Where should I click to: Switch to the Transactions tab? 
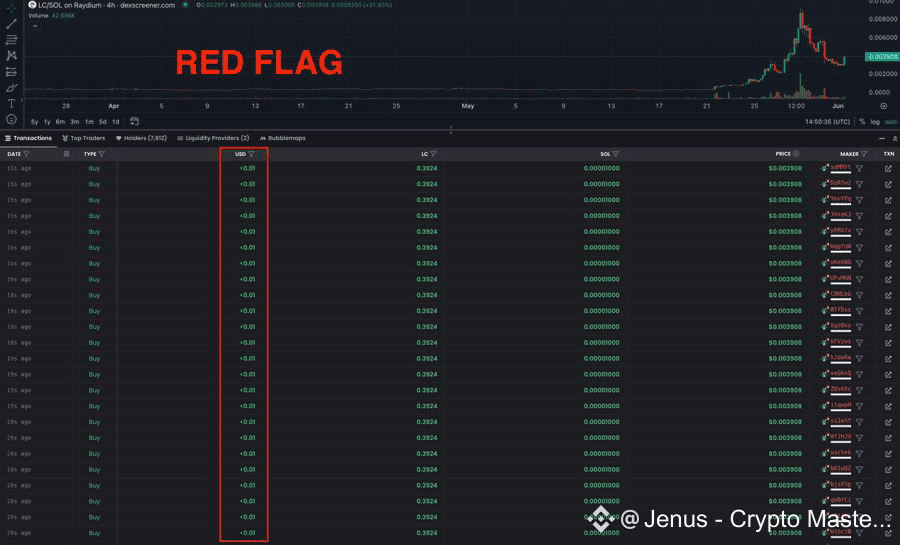(x=28, y=138)
